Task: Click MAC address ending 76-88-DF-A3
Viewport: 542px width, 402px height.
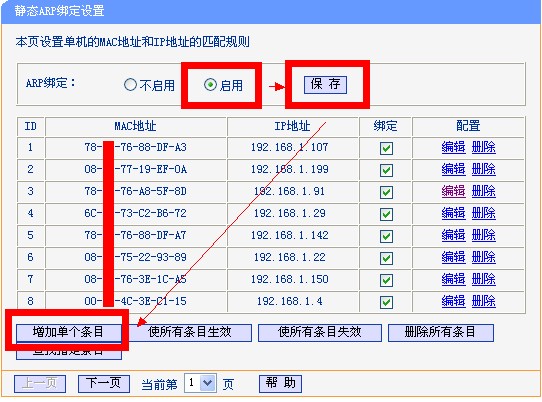Action: (136, 147)
